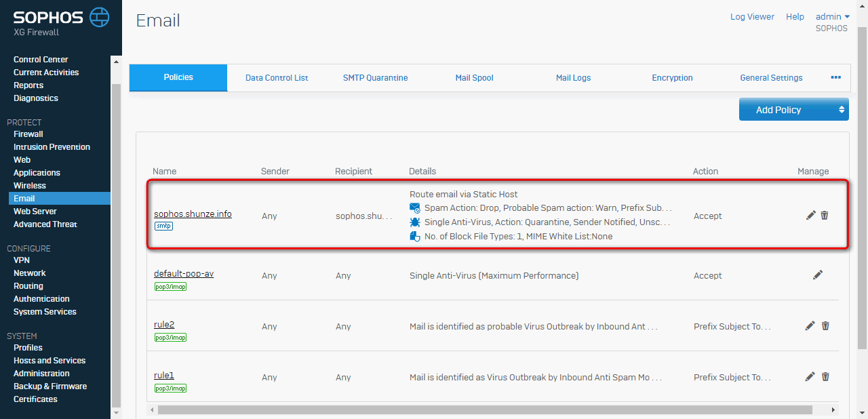868x419 pixels.
Task: Edit rule2 using its pencil icon
Action: [x=810, y=325]
